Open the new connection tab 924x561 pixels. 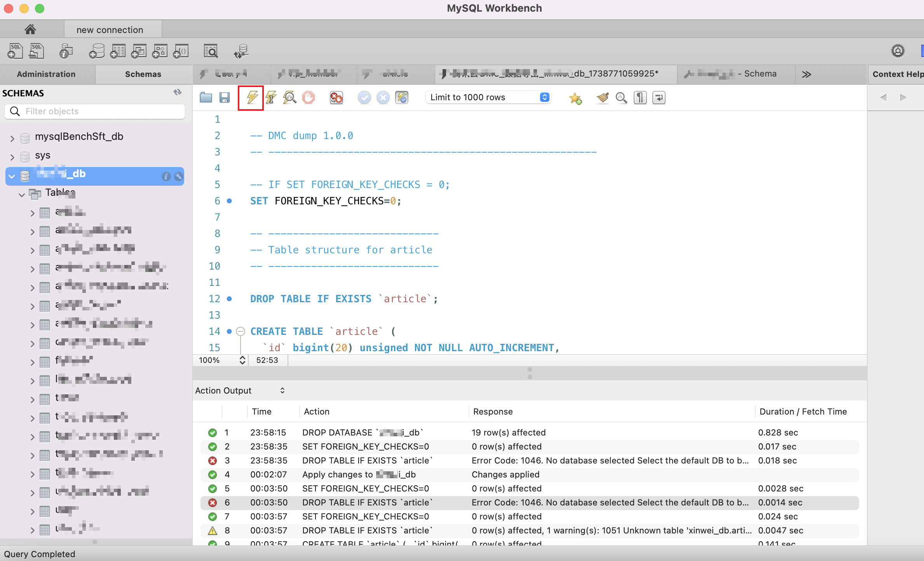110,29
